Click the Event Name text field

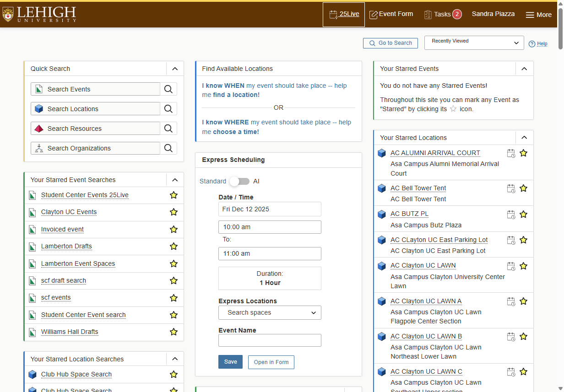pos(270,340)
